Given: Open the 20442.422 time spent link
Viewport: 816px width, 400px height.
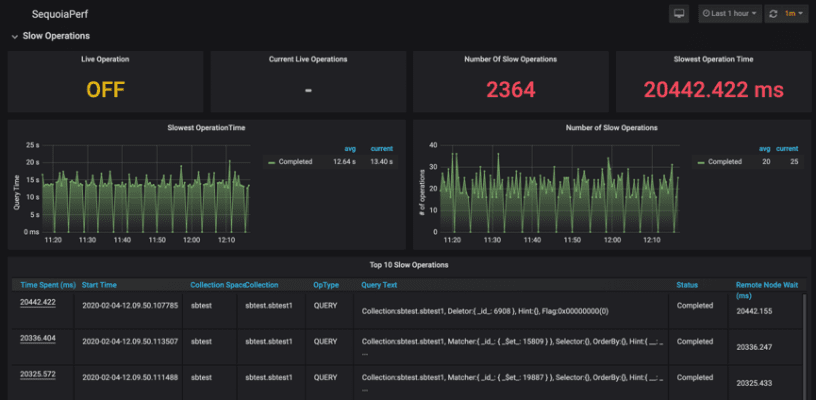Looking at the screenshot, I should point(40,303).
